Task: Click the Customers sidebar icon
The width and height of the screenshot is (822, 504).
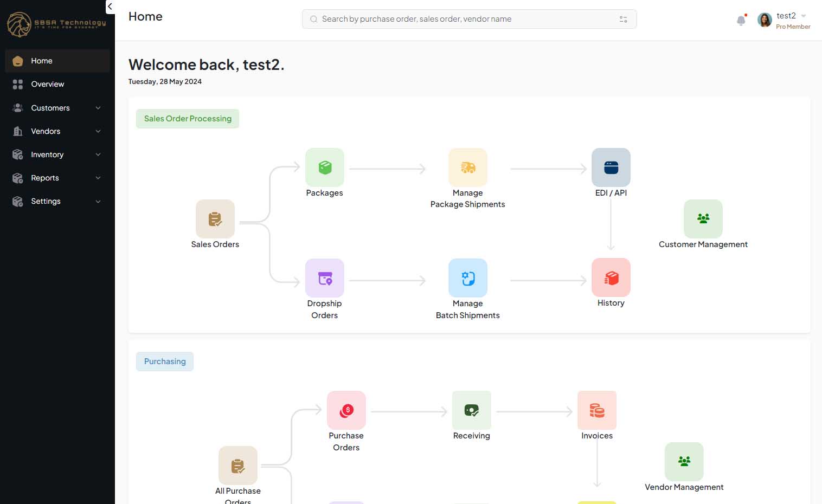Action: click(x=18, y=108)
